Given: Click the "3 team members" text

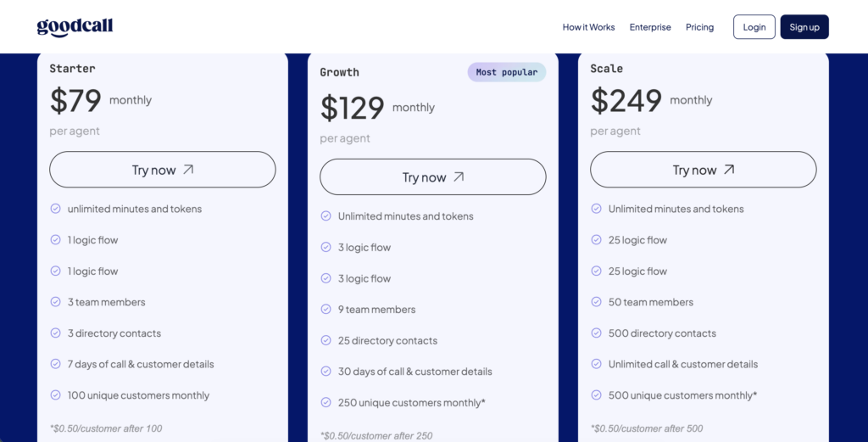Looking at the screenshot, I should tap(106, 302).
